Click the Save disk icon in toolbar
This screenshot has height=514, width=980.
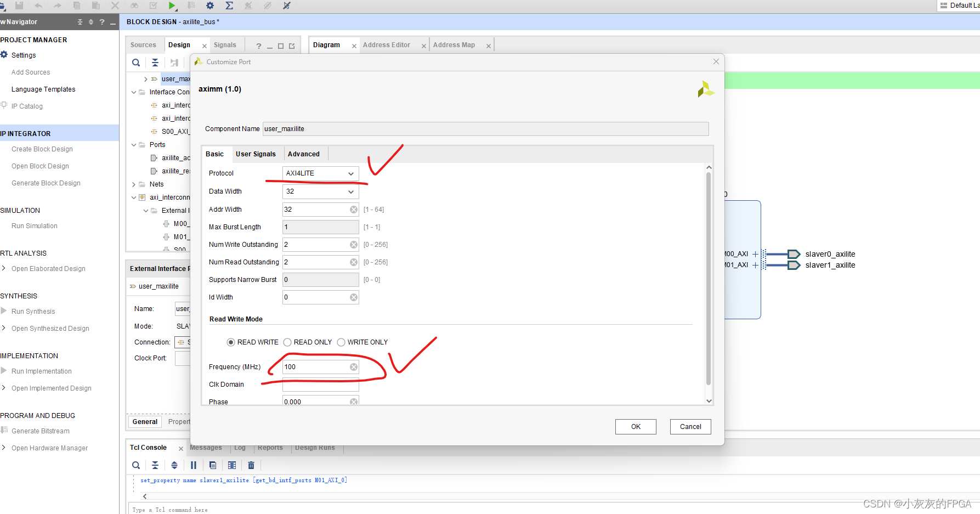tap(19, 5)
